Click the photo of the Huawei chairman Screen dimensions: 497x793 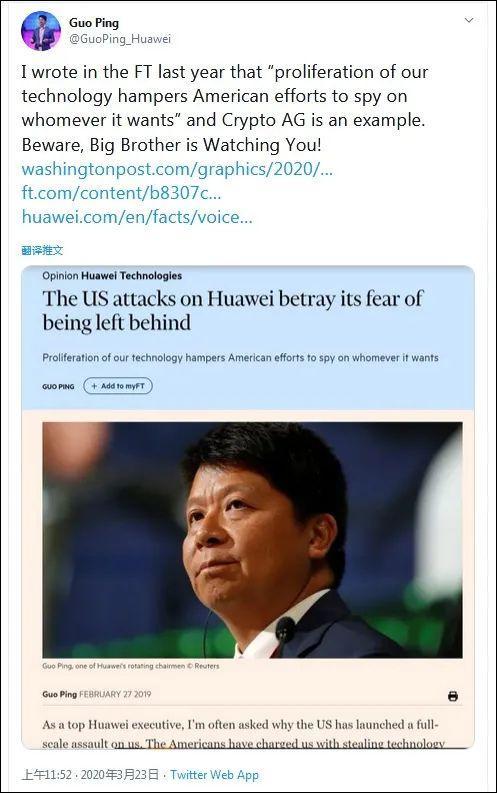point(252,540)
